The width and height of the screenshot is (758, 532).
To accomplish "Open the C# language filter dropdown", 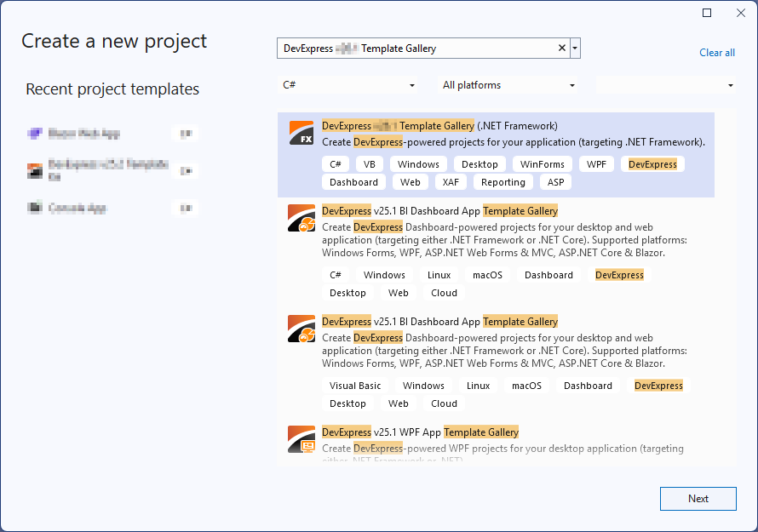I will click(x=347, y=85).
